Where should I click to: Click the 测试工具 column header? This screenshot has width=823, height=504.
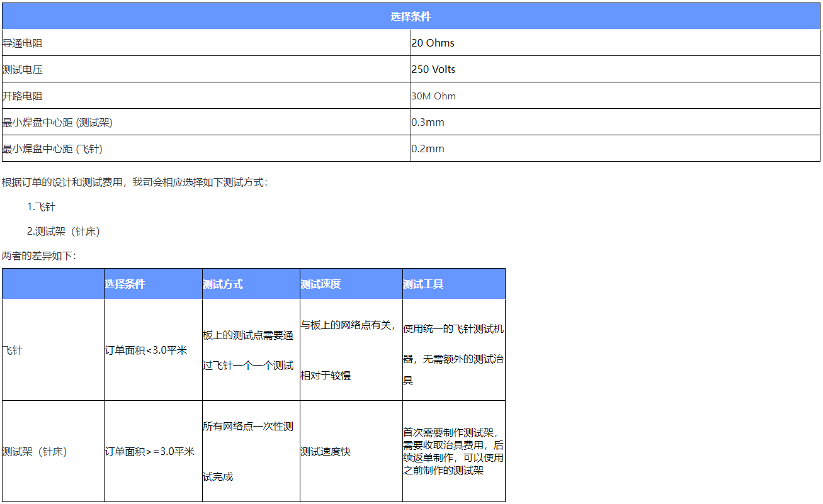pos(423,284)
